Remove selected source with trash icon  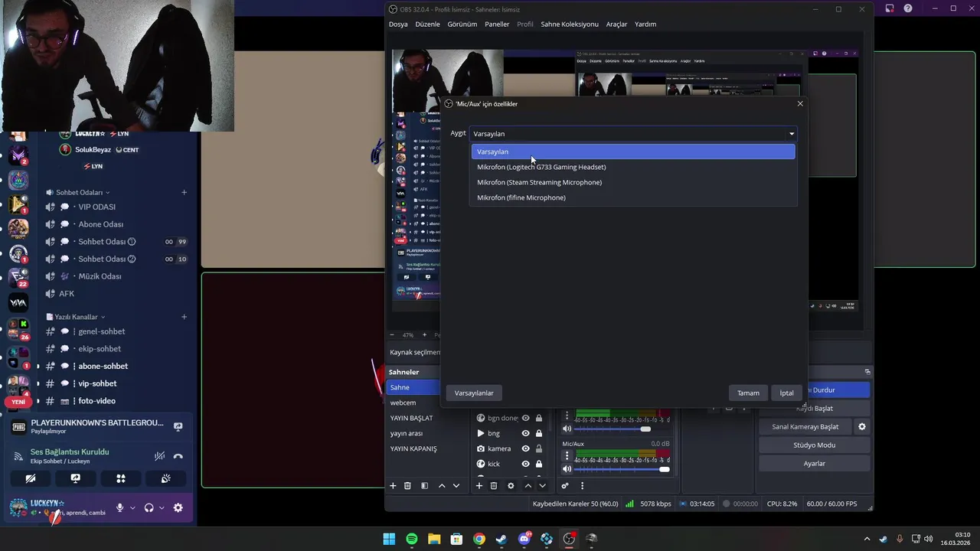click(x=494, y=486)
